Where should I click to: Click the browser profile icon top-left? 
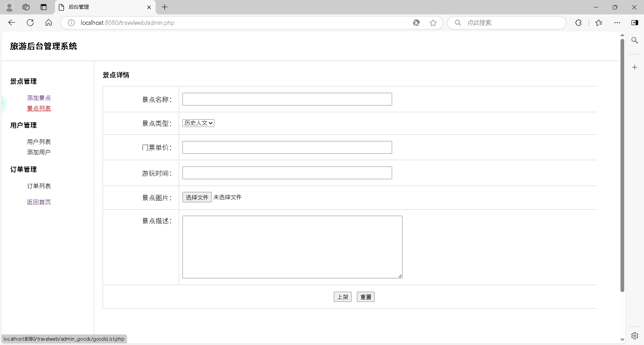coord(9,7)
